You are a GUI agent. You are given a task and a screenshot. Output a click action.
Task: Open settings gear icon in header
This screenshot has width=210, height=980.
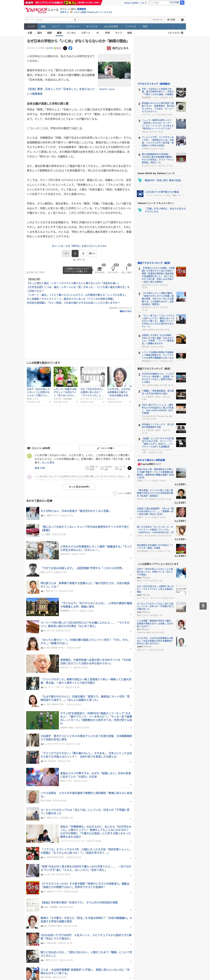coord(182,19)
